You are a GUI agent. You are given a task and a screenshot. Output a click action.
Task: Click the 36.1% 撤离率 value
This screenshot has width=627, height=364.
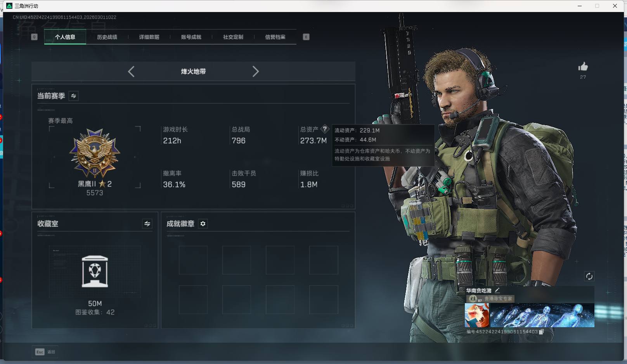click(x=174, y=185)
